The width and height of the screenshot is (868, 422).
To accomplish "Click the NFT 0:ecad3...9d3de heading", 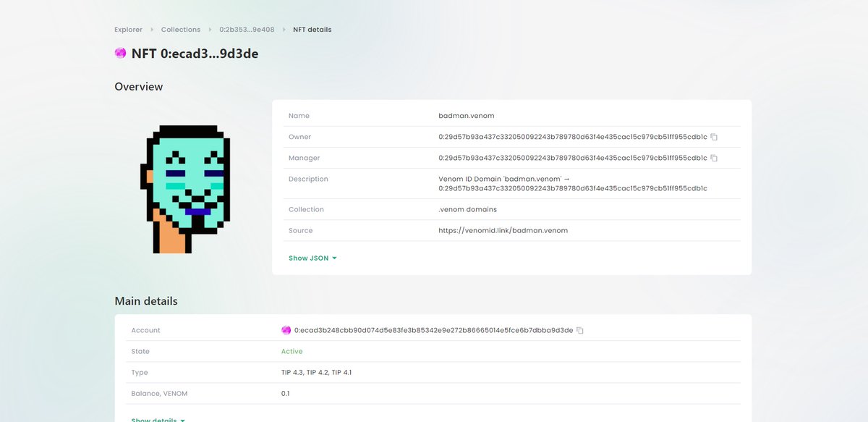I will 195,54.
